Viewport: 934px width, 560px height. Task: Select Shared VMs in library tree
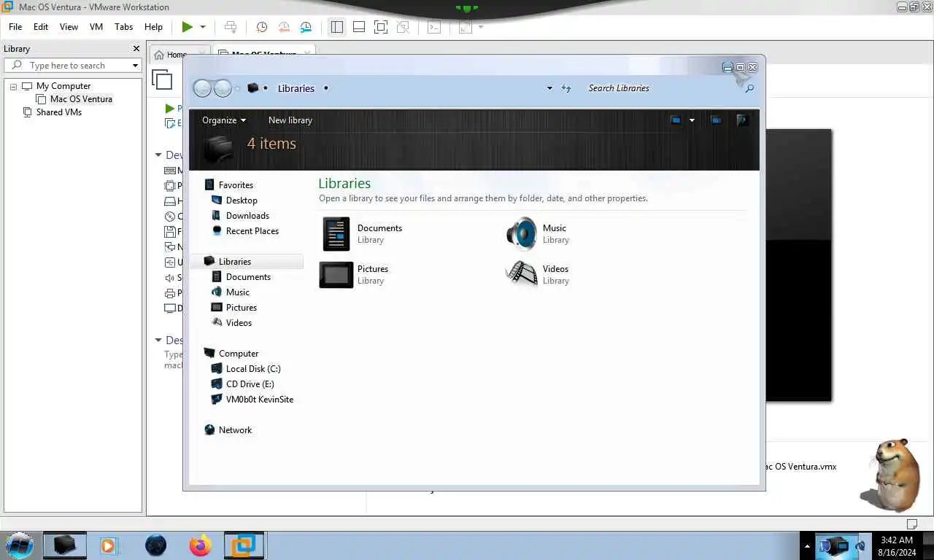coord(59,112)
